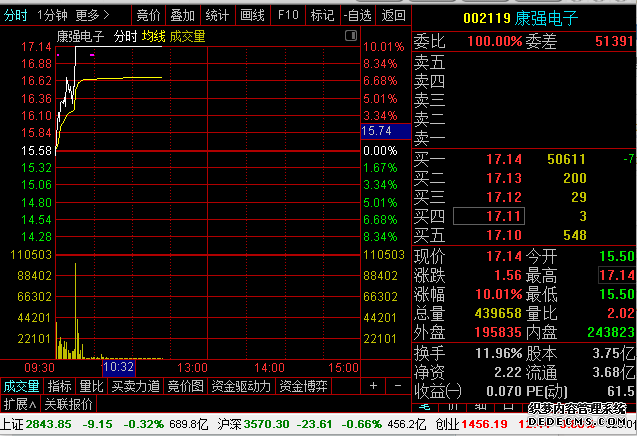Click 净资 value 2.22
The width and height of the screenshot is (637, 436).
(508, 372)
